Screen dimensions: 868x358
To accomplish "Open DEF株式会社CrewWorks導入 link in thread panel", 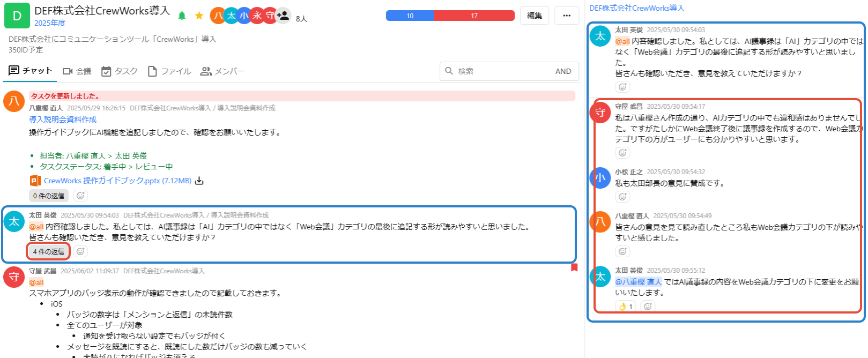I will tap(636, 8).
